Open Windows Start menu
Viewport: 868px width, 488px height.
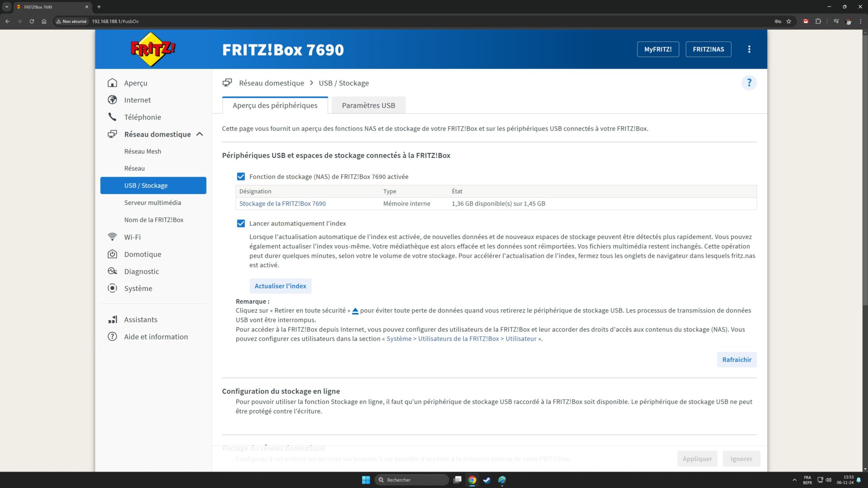[366, 480]
